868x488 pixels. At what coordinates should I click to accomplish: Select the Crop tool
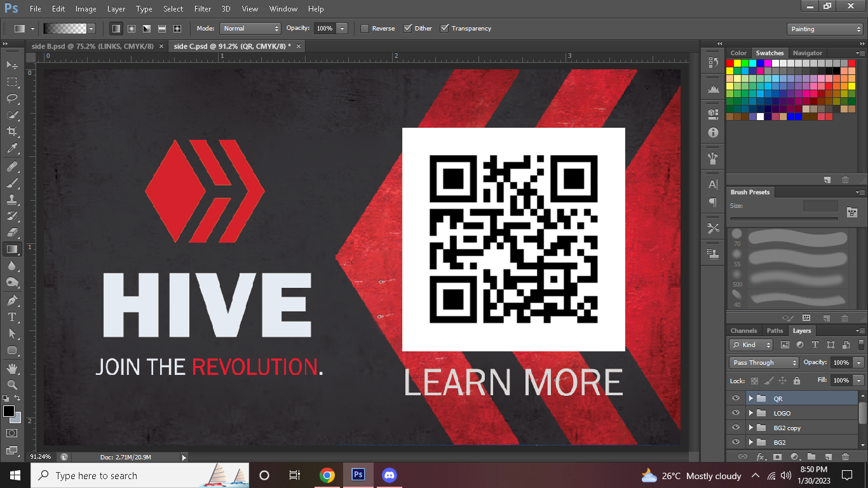[x=12, y=132]
